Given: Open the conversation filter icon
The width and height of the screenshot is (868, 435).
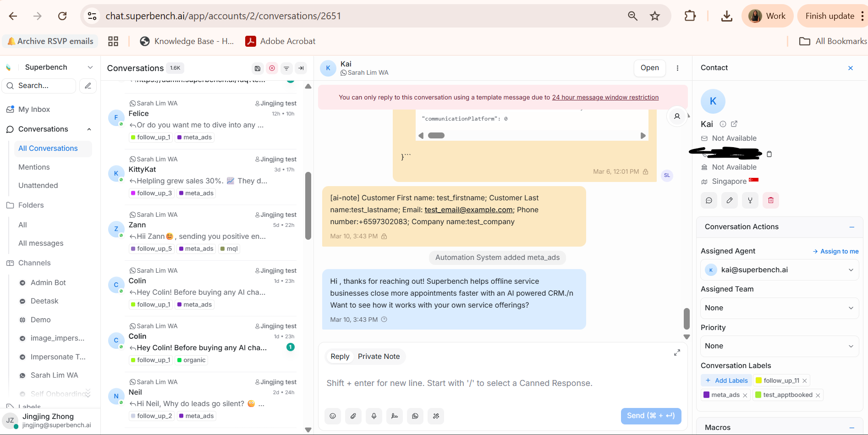Looking at the screenshot, I should click(286, 68).
